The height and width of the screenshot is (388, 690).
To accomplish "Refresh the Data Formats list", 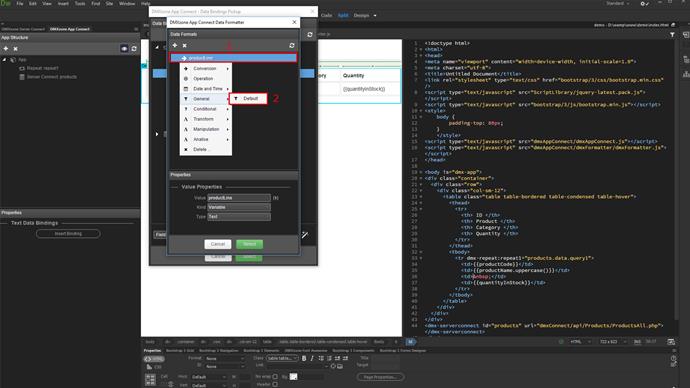I will (x=292, y=45).
